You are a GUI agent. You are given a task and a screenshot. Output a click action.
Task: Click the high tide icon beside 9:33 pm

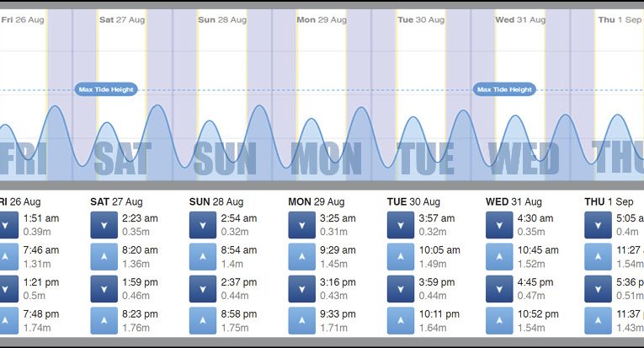click(301, 321)
